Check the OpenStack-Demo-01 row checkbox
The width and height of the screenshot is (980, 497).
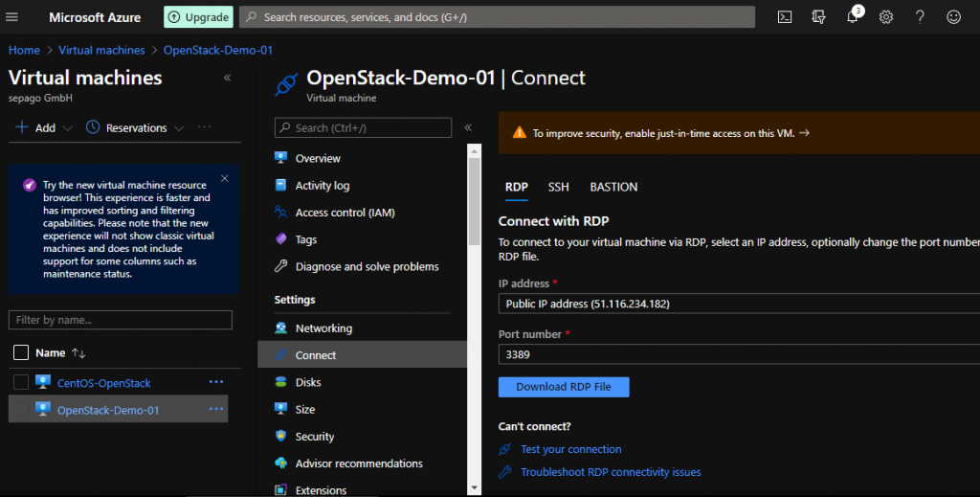[x=21, y=410]
